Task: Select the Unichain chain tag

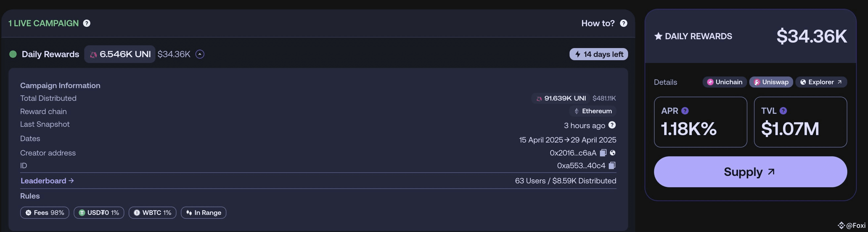Action: (x=725, y=82)
